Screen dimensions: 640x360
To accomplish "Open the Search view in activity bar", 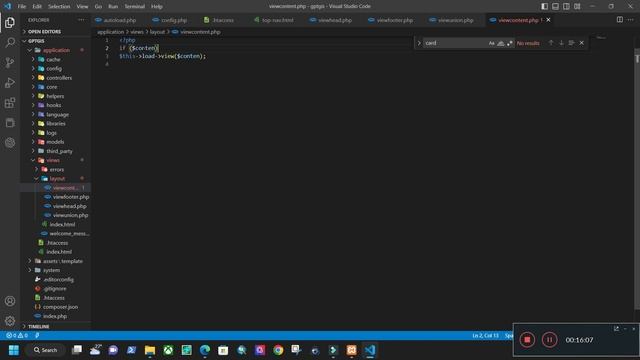I will [10, 42].
